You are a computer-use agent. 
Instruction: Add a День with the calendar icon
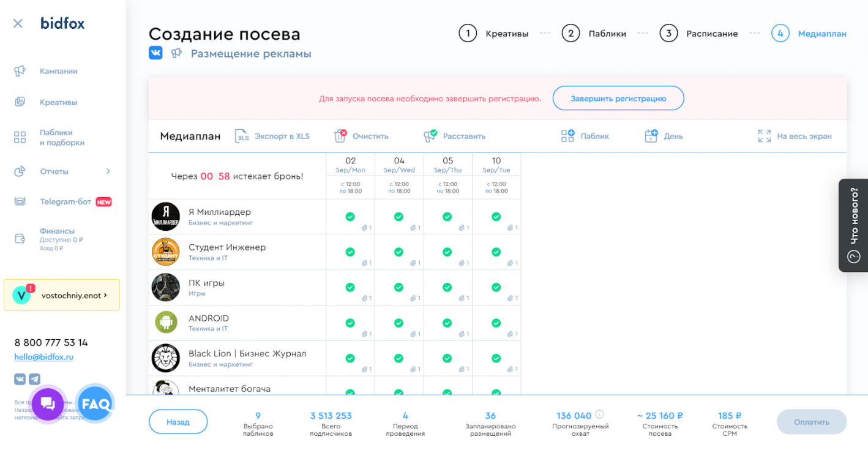[x=664, y=136]
